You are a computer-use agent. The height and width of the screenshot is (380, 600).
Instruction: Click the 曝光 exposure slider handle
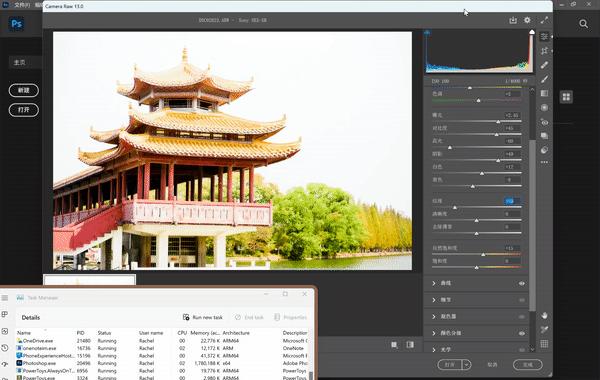[x=498, y=122]
